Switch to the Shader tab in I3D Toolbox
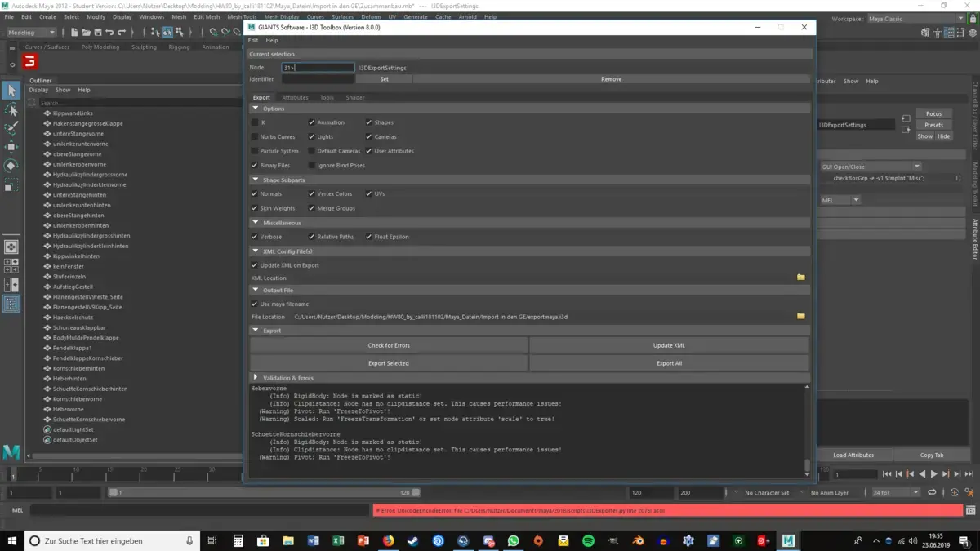The image size is (980, 551). point(355,97)
